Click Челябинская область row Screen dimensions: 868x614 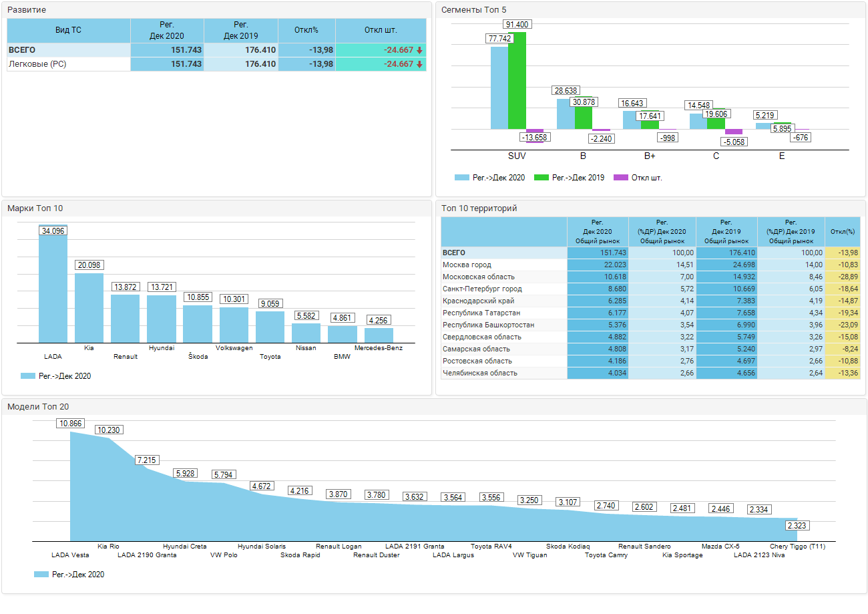650,373
